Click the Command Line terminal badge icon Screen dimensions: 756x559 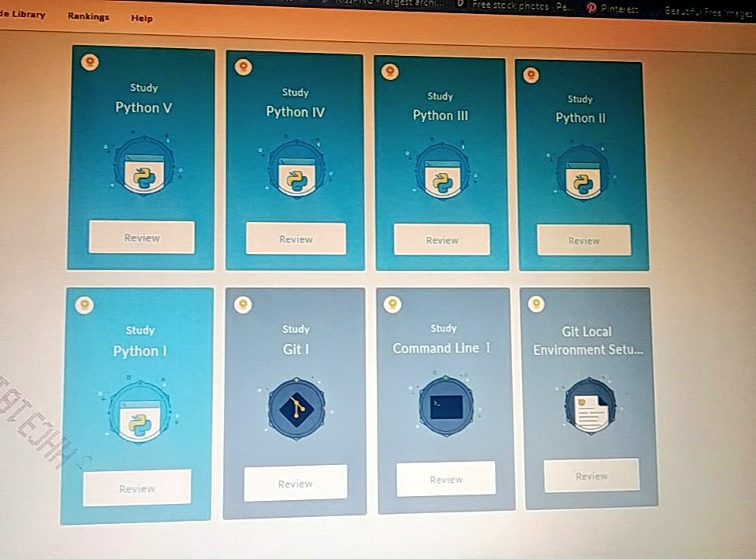(446, 406)
